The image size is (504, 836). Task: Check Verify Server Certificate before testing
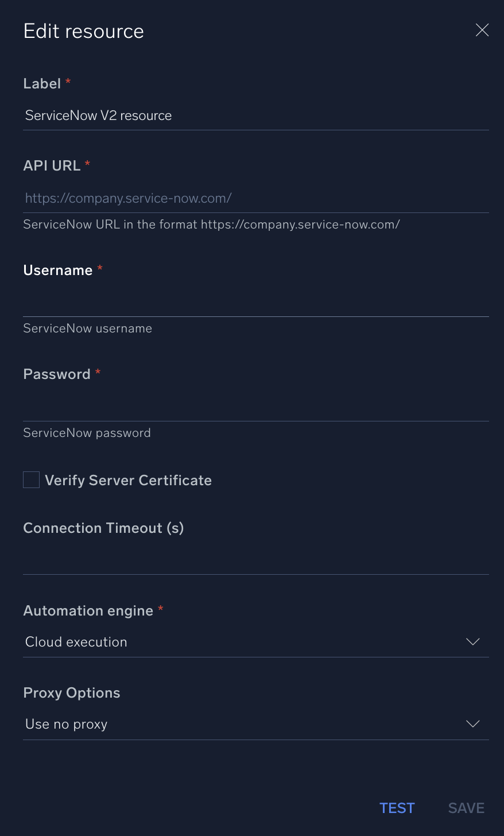(31, 479)
